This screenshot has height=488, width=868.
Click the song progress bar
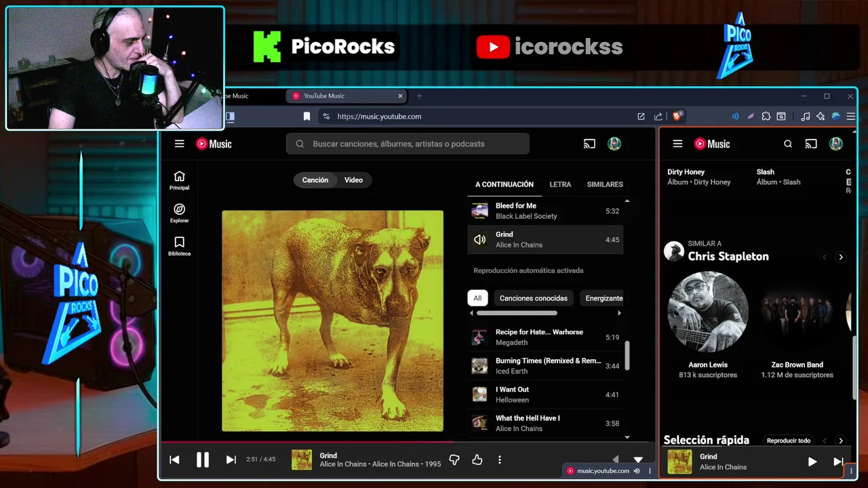coord(407,442)
